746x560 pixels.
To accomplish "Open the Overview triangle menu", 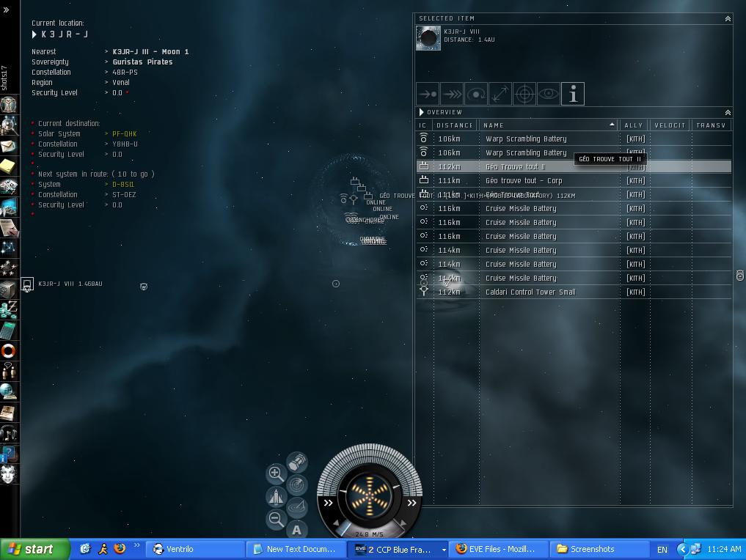I will [x=422, y=112].
